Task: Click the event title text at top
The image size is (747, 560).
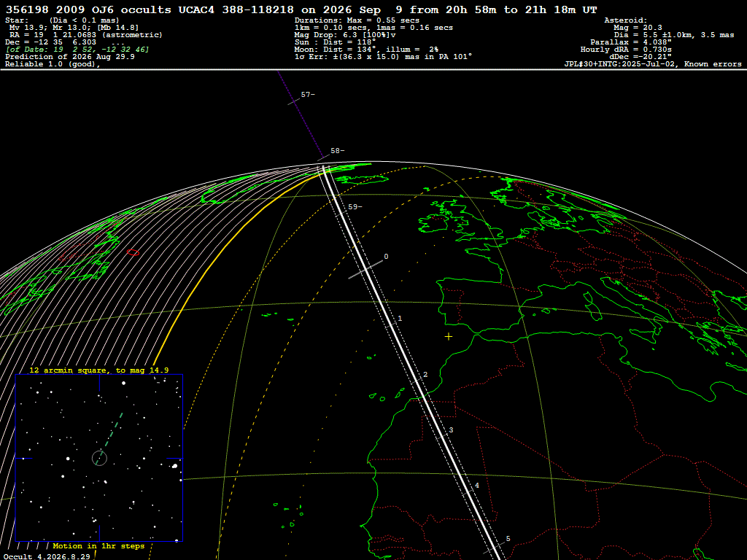Action: point(301,10)
